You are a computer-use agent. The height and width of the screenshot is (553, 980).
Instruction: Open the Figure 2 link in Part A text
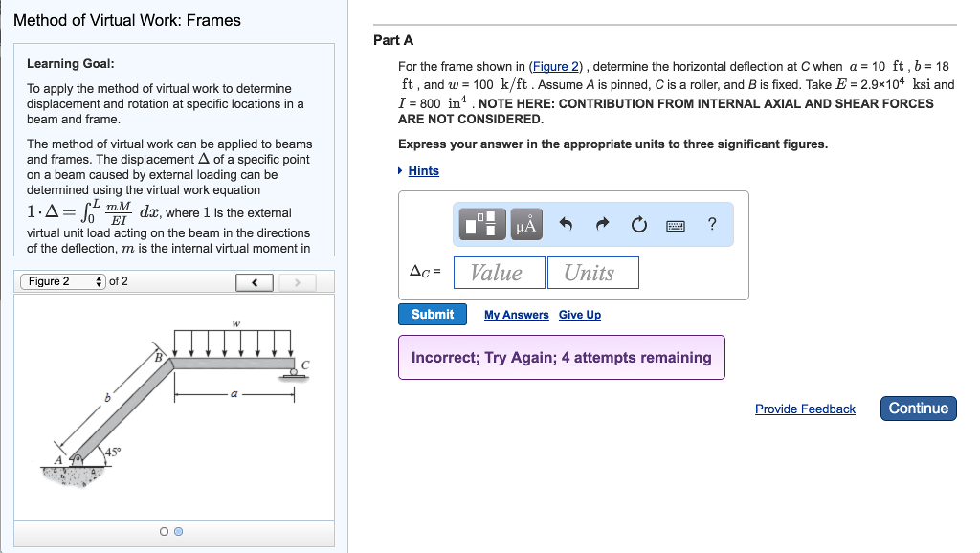pyautogui.click(x=556, y=67)
